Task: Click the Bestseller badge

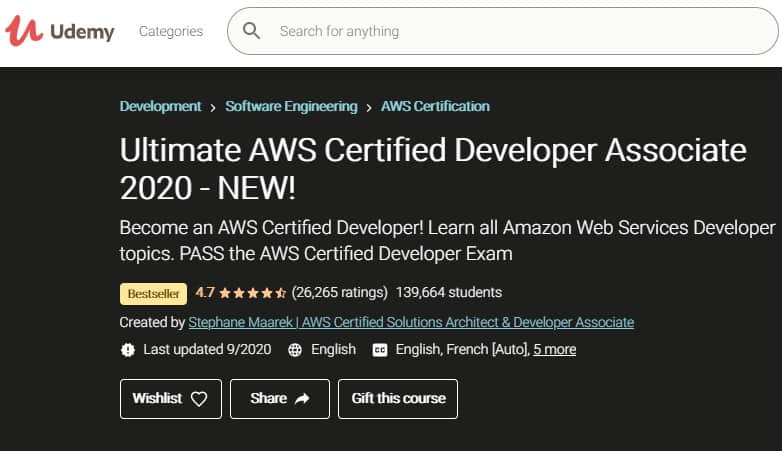Action: (153, 293)
